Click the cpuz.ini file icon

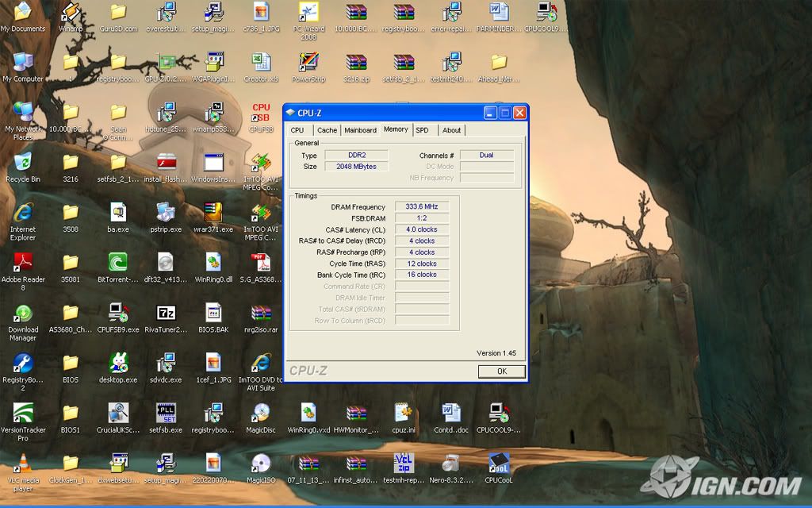click(x=404, y=414)
